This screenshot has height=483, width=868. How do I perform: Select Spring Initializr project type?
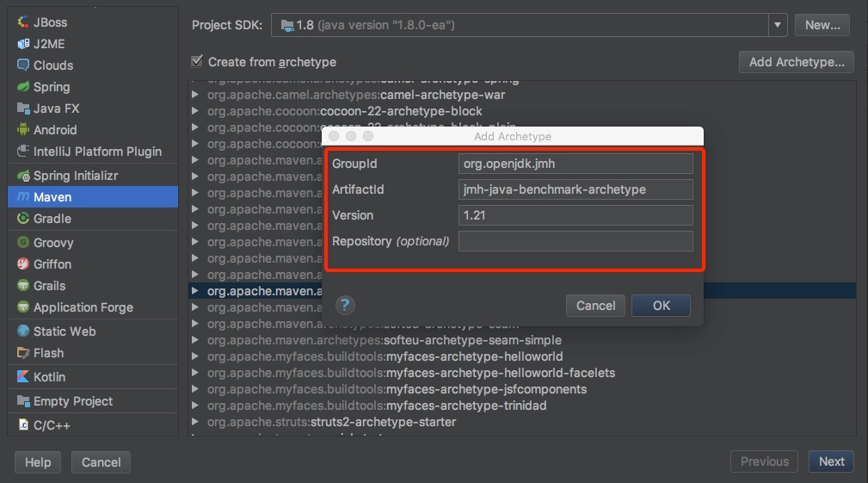click(93, 176)
